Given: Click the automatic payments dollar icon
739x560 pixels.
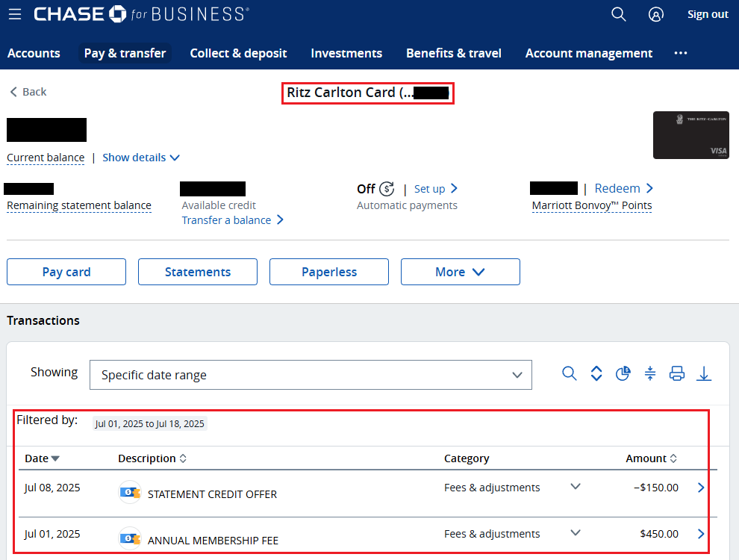Looking at the screenshot, I should (x=387, y=189).
